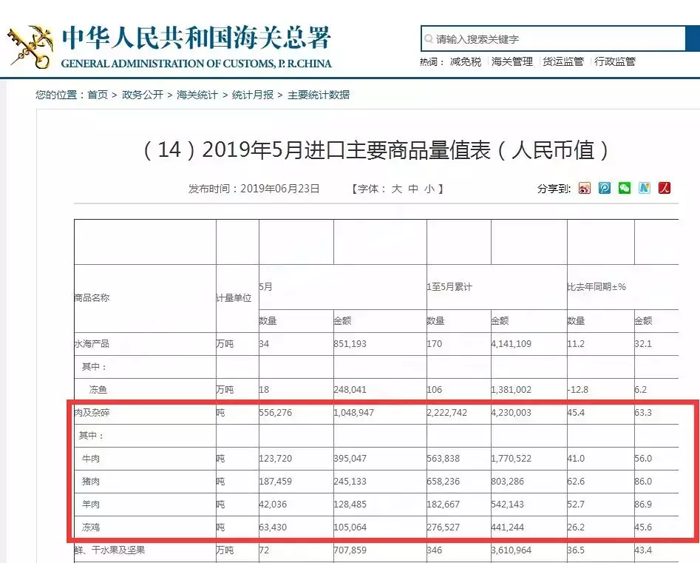Click hot word 减免税
700x563 pixels.
coord(465,62)
